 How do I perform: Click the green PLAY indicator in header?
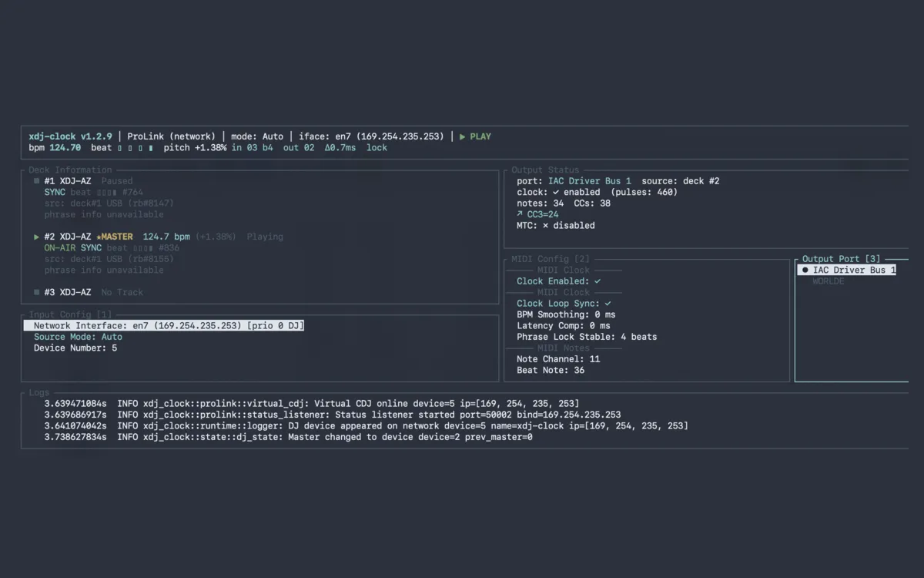click(475, 136)
